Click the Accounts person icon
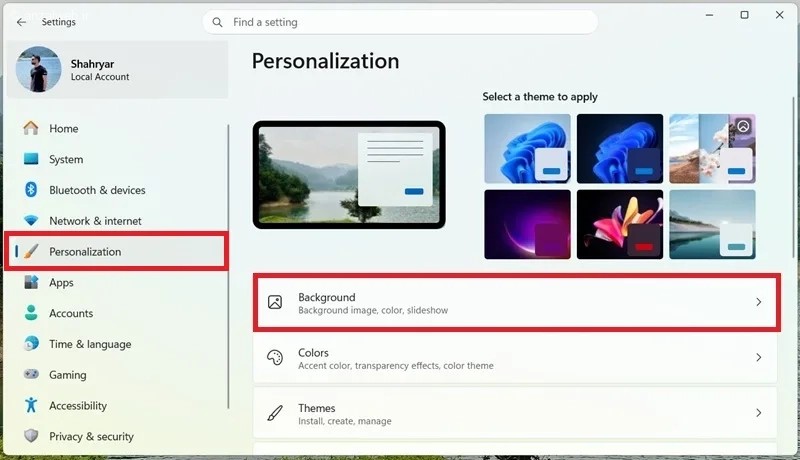Viewport: 800px width, 460px height. (31, 313)
